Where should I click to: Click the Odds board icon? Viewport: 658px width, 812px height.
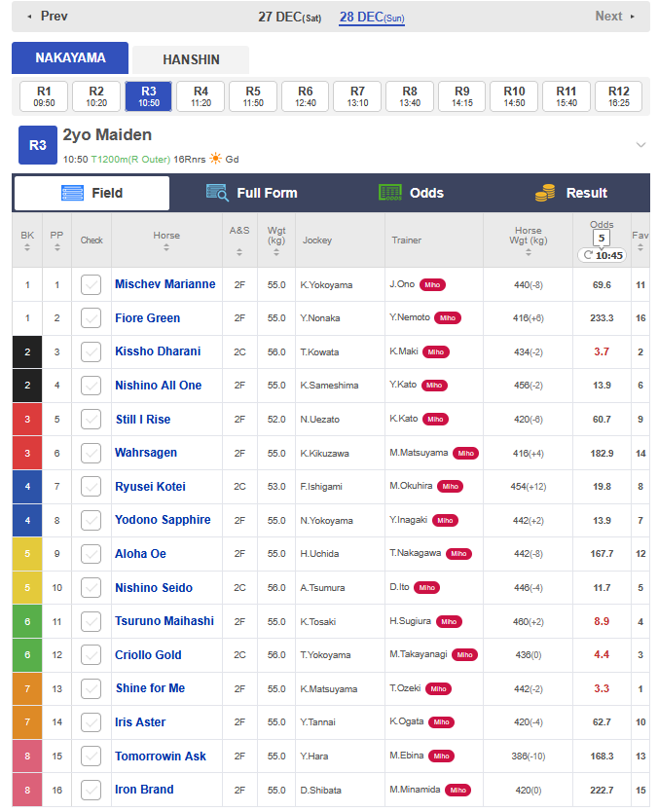[389, 193]
